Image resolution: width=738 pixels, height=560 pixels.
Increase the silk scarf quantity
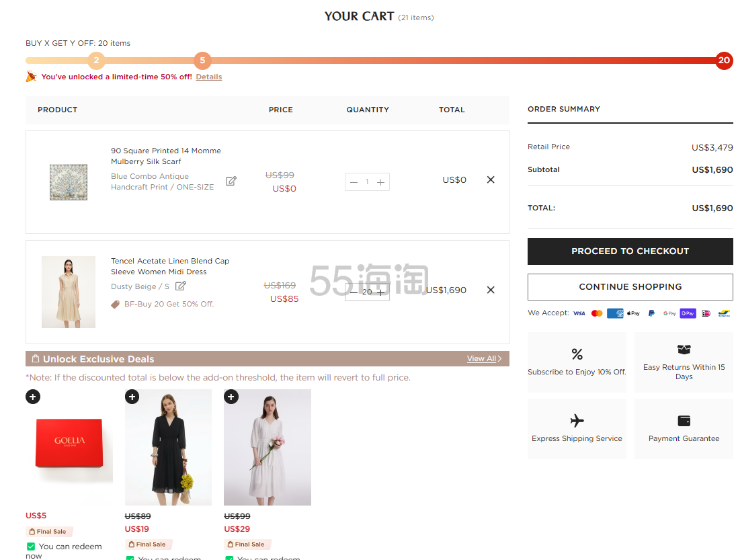(381, 182)
